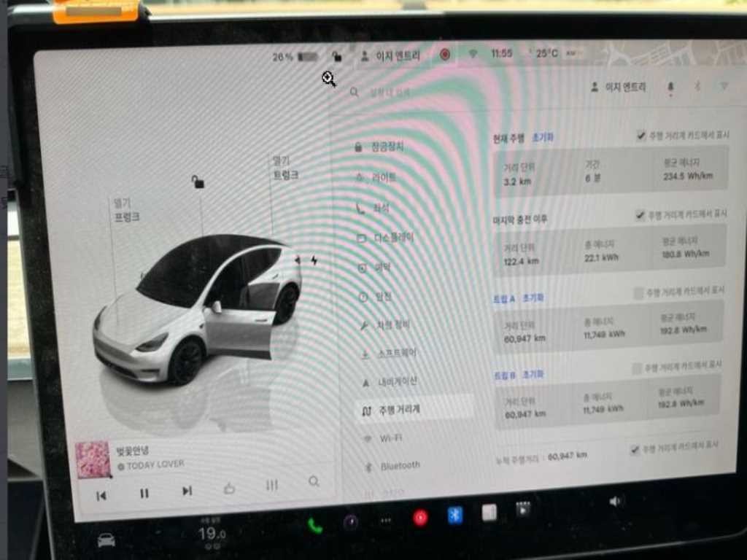Rename trip via 트립 A label
This screenshot has width=747, height=560.
click(x=504, y=299)
